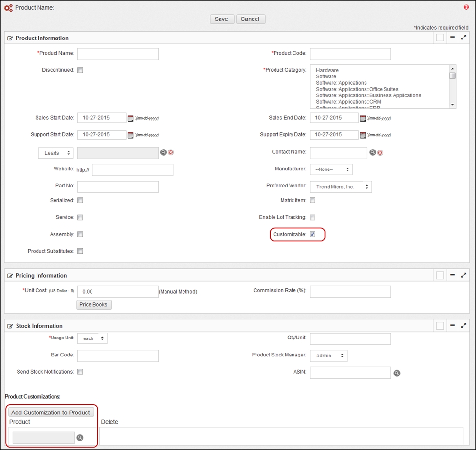Open calendar picker for Support Expiry Date
This screenshot has height=450, width=476.
(363, 135)
